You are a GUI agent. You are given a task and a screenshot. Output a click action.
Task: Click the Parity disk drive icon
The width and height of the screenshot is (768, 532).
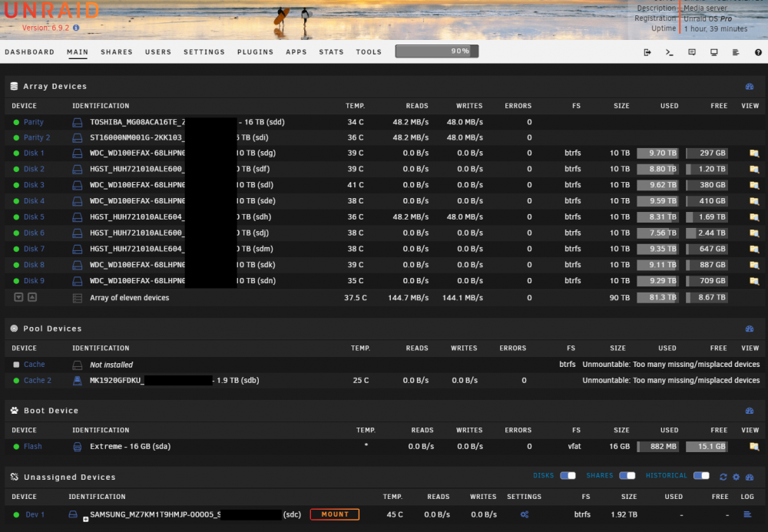pyautogui.click(x=78, y=122)
